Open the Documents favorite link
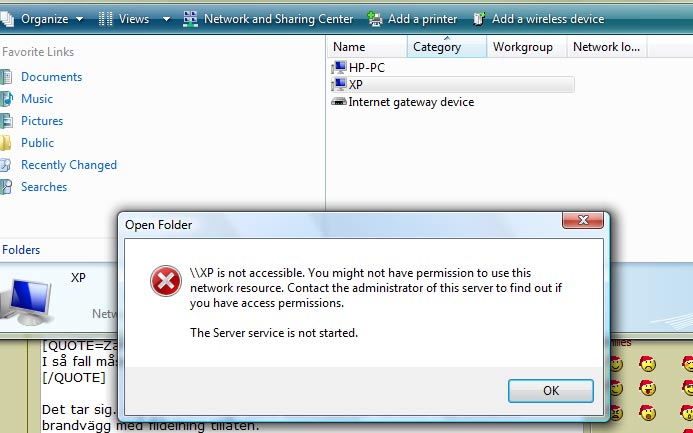This screenshot has height=433, width=693. (51, 77)
